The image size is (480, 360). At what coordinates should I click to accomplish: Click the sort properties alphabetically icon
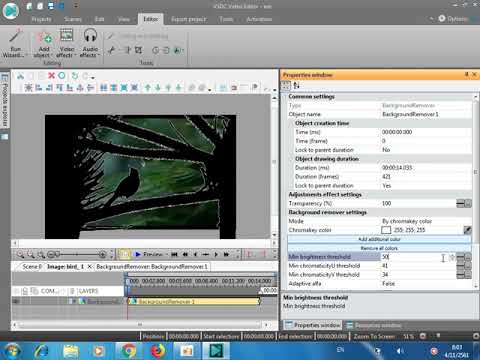[296, 86]
